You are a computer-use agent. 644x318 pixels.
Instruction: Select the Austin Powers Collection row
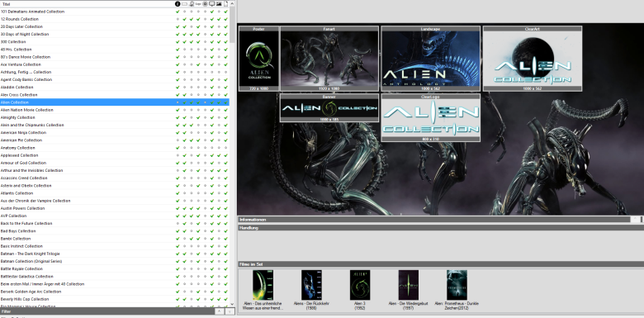coord(115,208)
